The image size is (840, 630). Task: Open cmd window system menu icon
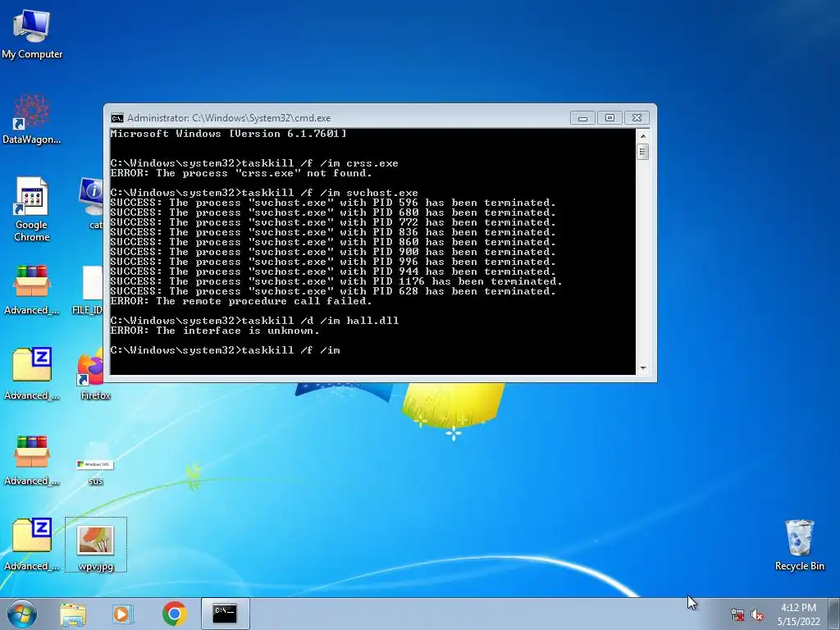(x=116, y=118)
